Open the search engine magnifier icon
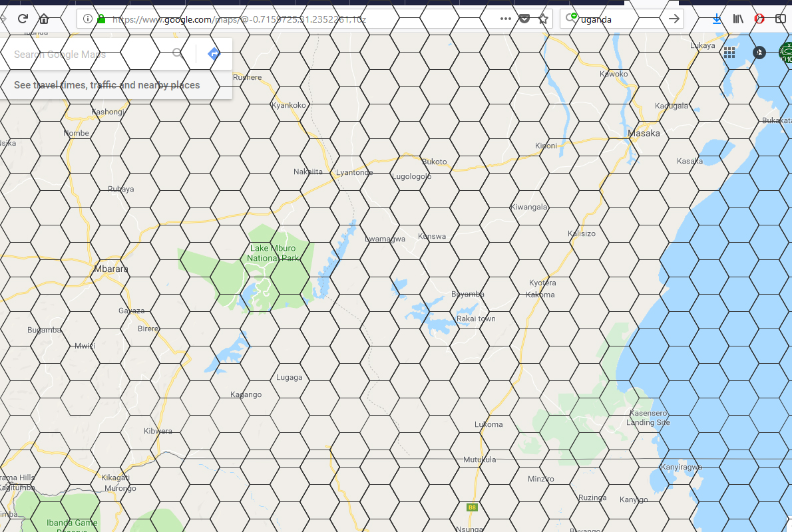This screenshot has width=792, height=532. 571,19
